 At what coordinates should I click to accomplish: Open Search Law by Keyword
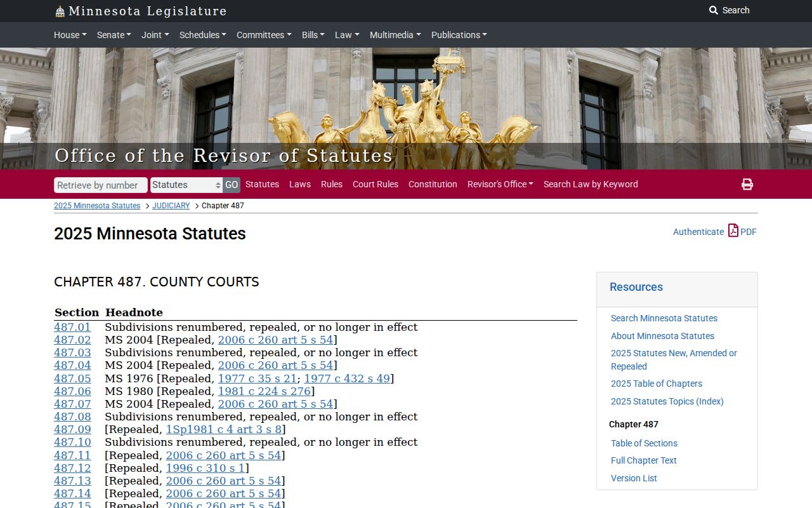(591, 184)
